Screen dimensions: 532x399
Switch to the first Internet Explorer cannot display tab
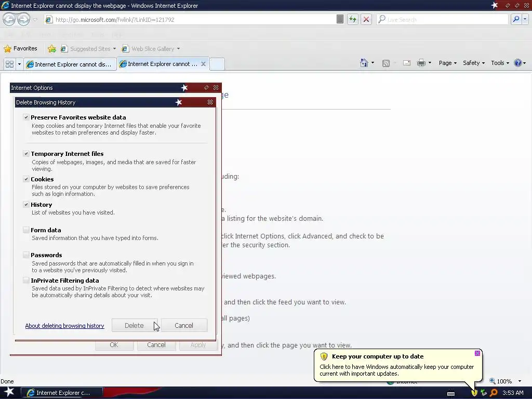tap(70, 64)
